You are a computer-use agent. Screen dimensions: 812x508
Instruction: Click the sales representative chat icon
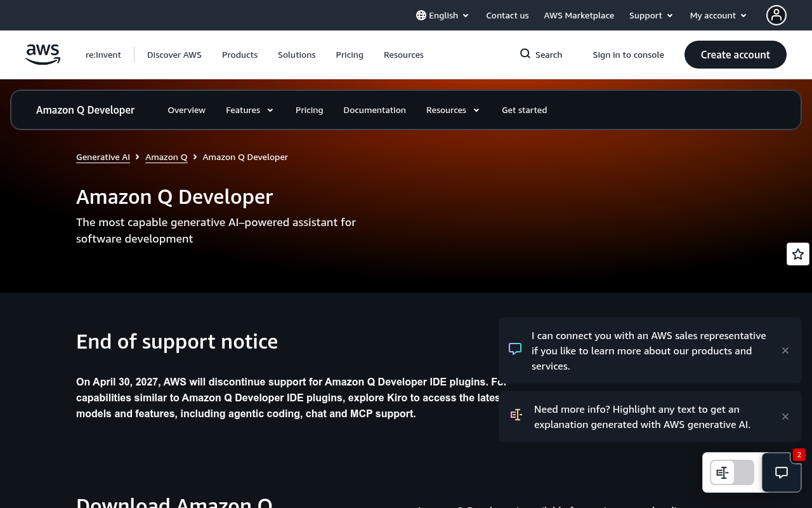515,349
